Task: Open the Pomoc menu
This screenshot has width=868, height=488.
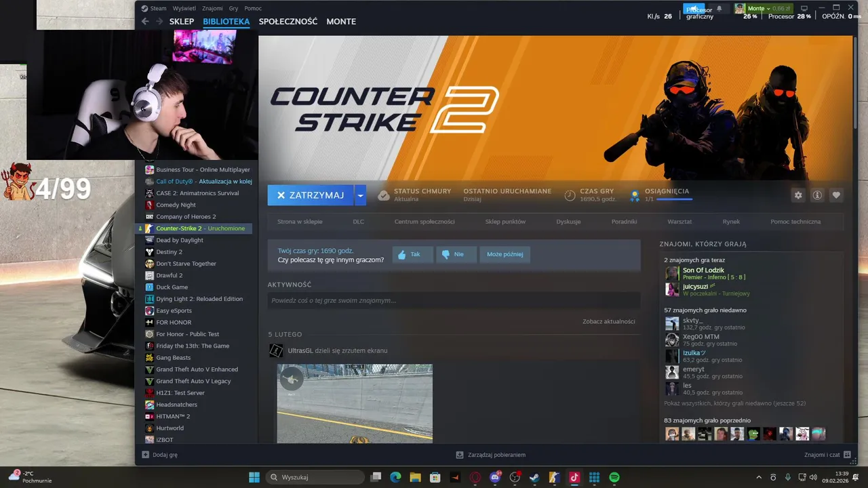Action: [x=253, y=8]
